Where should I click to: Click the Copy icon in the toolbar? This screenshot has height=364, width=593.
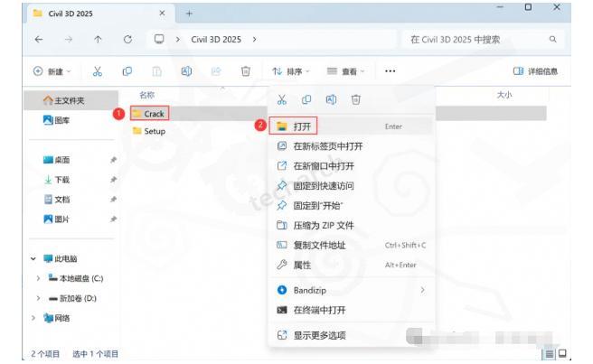click(x=127, y=71)
